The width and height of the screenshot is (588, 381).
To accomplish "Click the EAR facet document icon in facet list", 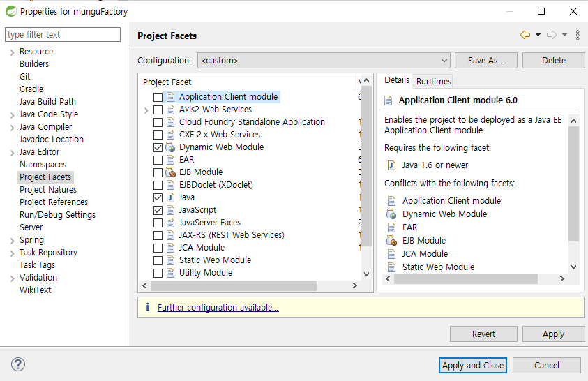I will click(x=170, y=160).
